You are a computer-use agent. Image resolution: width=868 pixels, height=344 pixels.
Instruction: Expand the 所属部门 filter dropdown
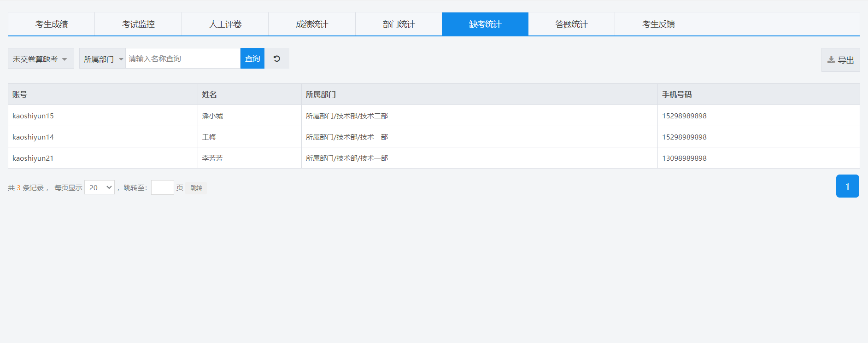coord(103,59)
